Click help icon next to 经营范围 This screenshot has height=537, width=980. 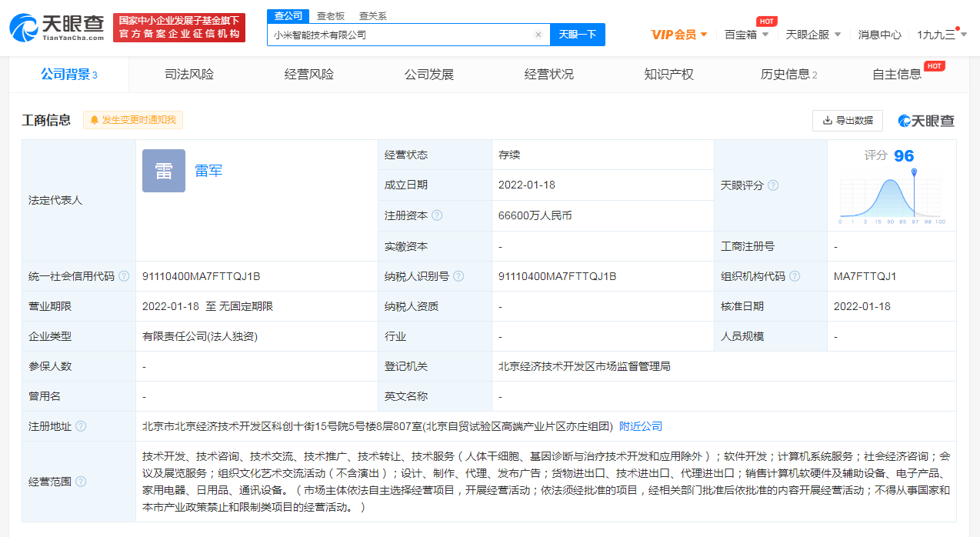(x=81, y=482)
